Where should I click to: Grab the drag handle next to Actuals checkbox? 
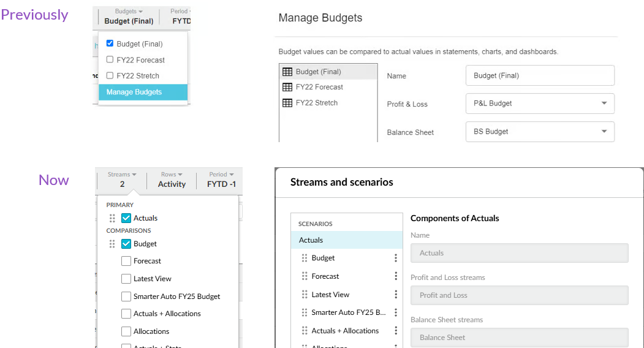pyautogui.click(x=112, y=218)
